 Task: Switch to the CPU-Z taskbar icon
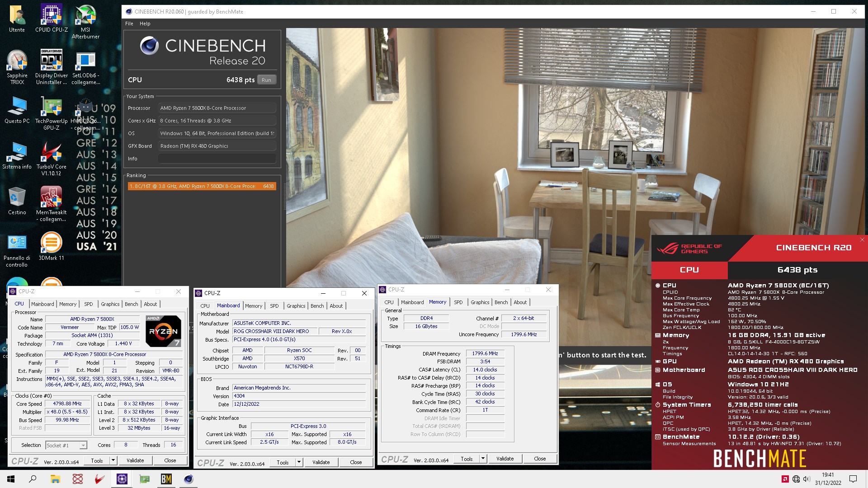(x=122, y=479)
